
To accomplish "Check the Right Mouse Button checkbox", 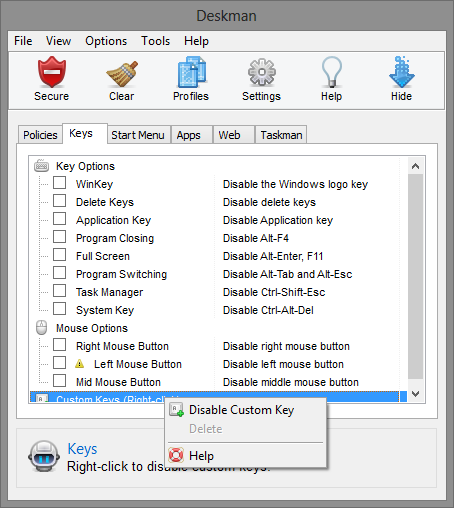I will [x=59, y=345].
